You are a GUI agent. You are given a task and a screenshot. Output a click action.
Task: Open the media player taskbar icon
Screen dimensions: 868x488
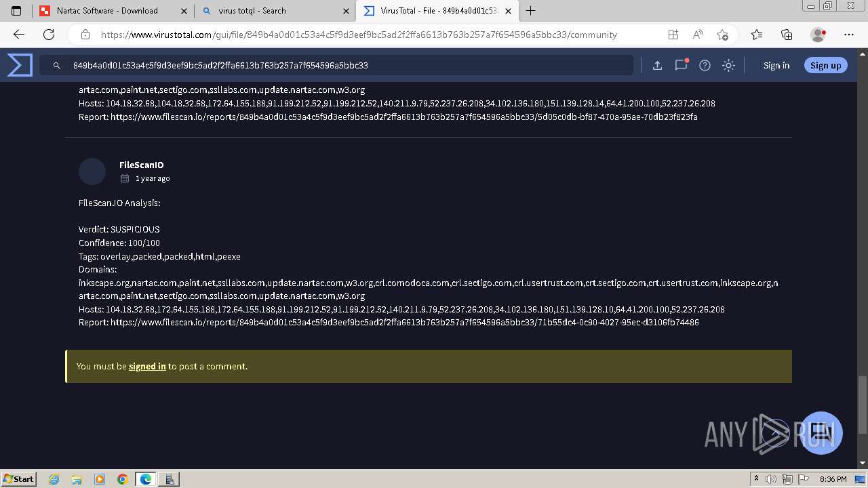100,479
